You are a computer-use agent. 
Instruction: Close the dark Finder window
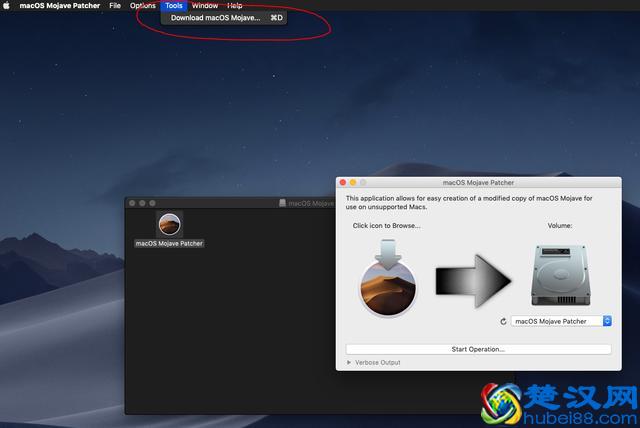132,203
